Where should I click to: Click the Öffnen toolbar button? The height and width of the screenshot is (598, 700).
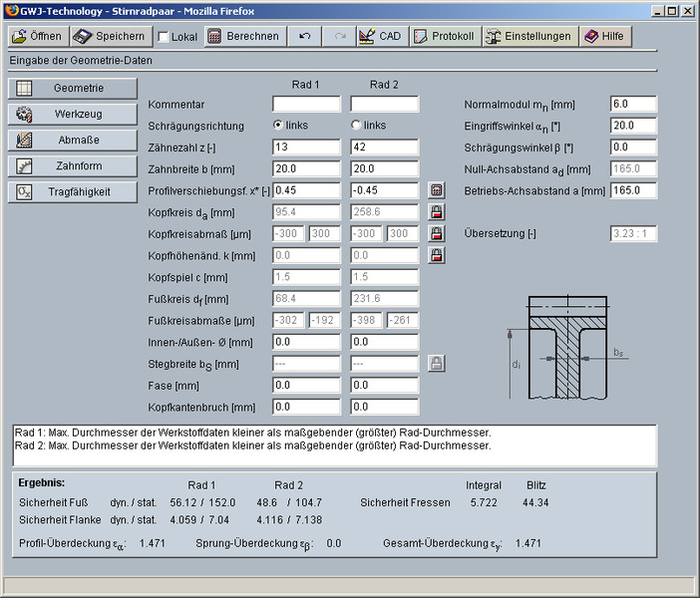[x=37, y=36]
